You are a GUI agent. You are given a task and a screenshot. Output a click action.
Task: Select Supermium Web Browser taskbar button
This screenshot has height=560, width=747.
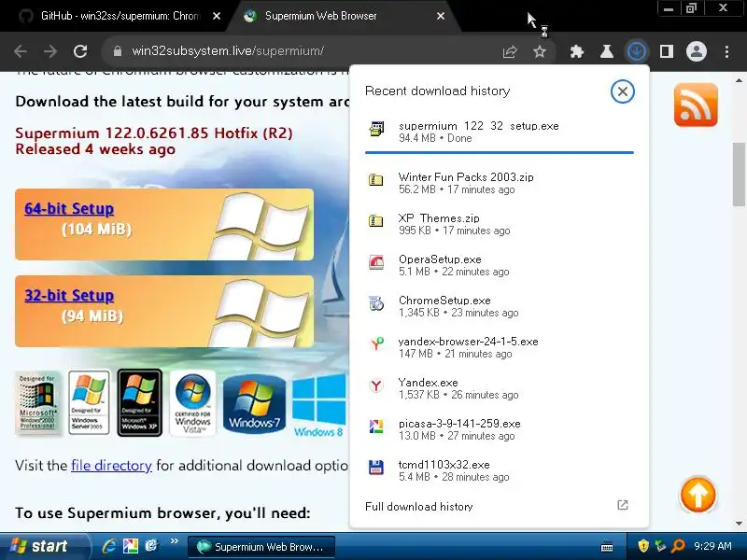[x=261, y=547]
